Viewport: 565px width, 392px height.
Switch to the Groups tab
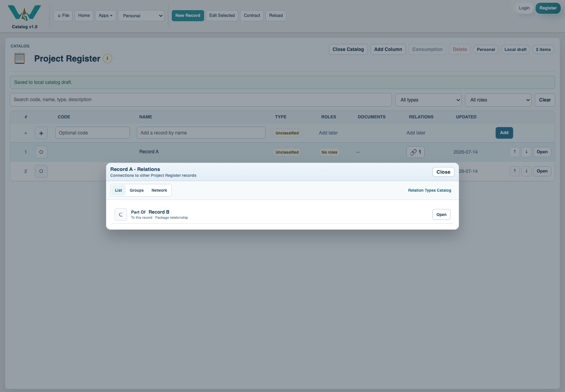coord(137,191)
